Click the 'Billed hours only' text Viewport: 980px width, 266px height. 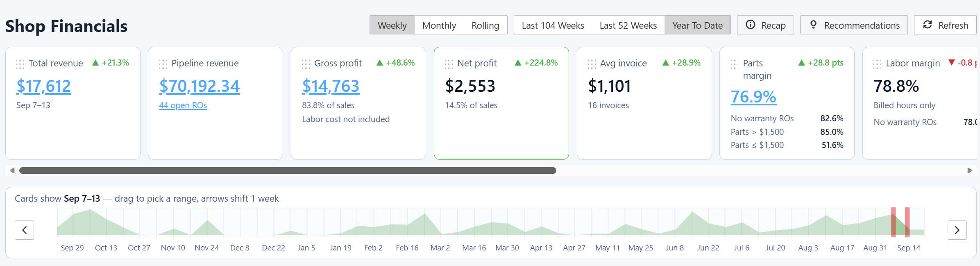(x=904, y=105)
